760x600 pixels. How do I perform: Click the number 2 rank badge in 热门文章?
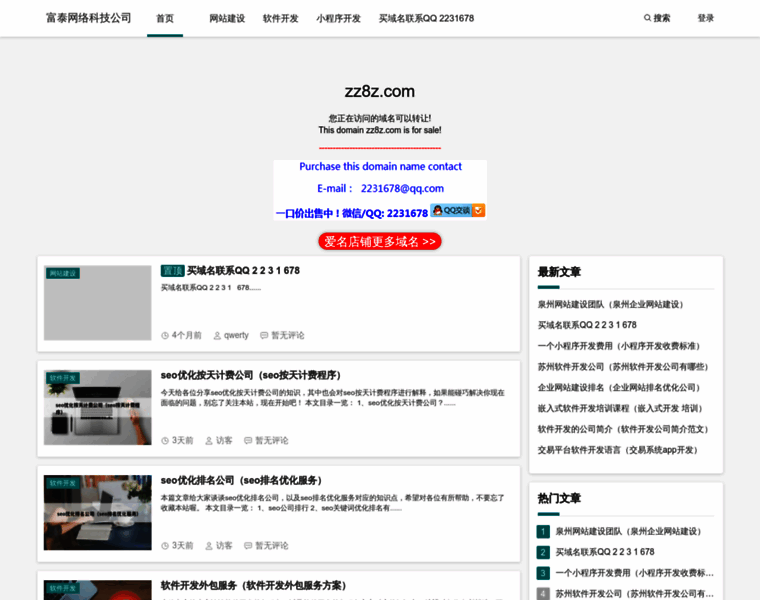543,553
